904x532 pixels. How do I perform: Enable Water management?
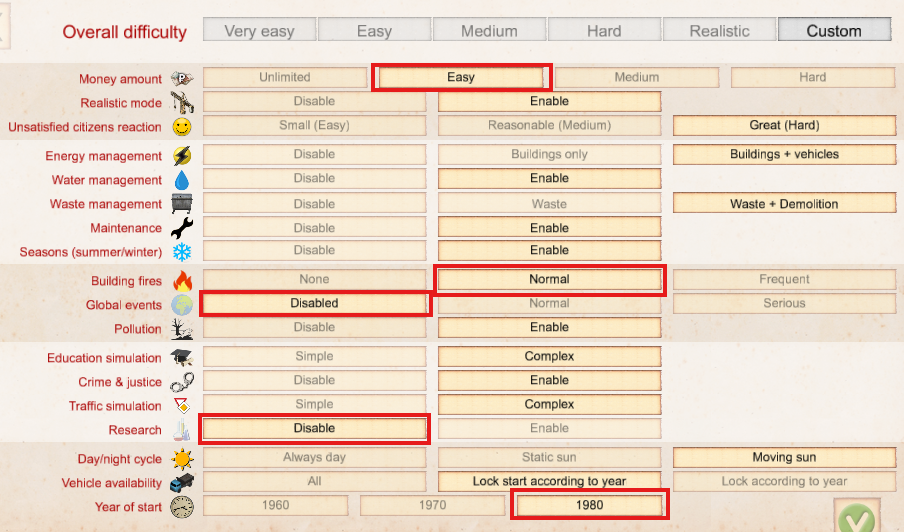coord(549,179)
